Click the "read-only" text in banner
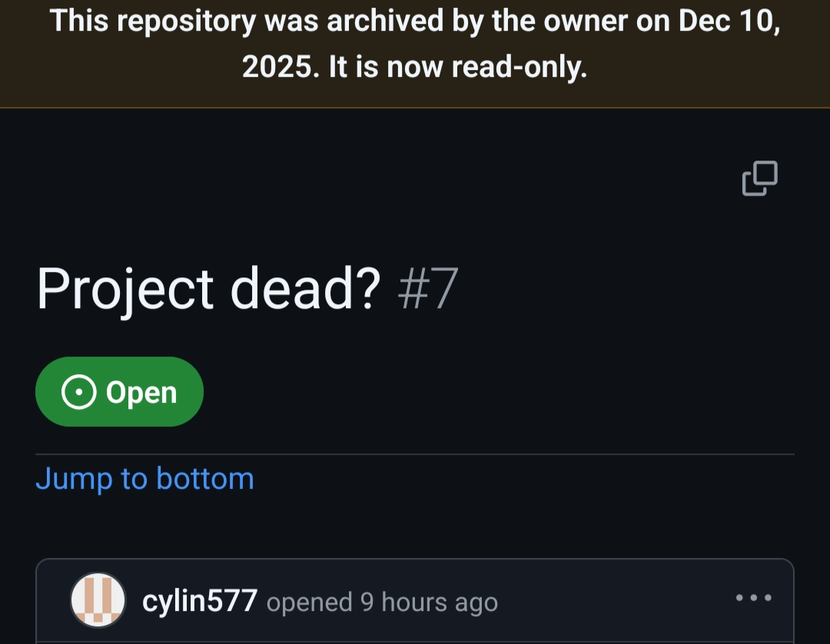 tap(520, 68)
